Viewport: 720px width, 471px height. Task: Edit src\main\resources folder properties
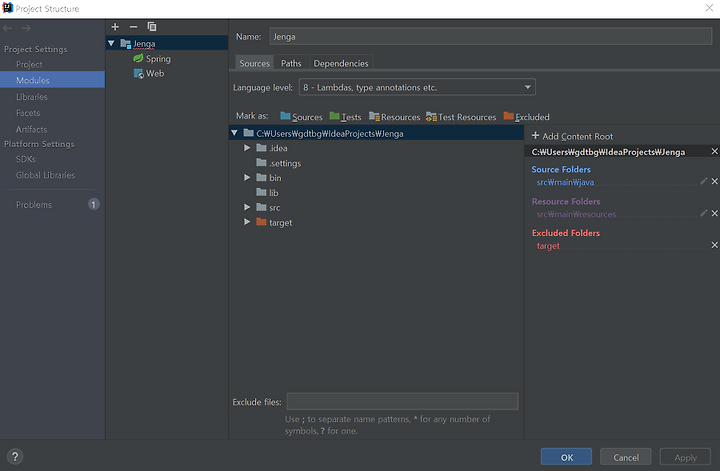(x=703, y=213)
